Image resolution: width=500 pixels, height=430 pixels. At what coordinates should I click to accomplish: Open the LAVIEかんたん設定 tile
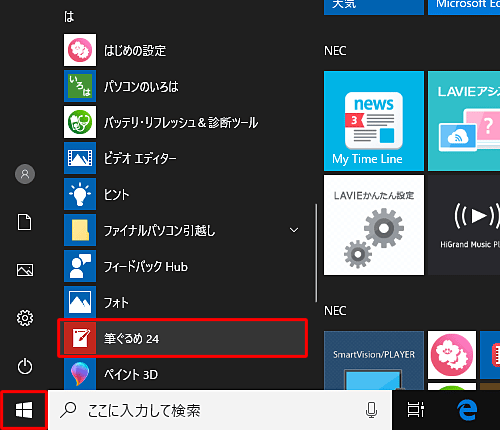[374, 225]
